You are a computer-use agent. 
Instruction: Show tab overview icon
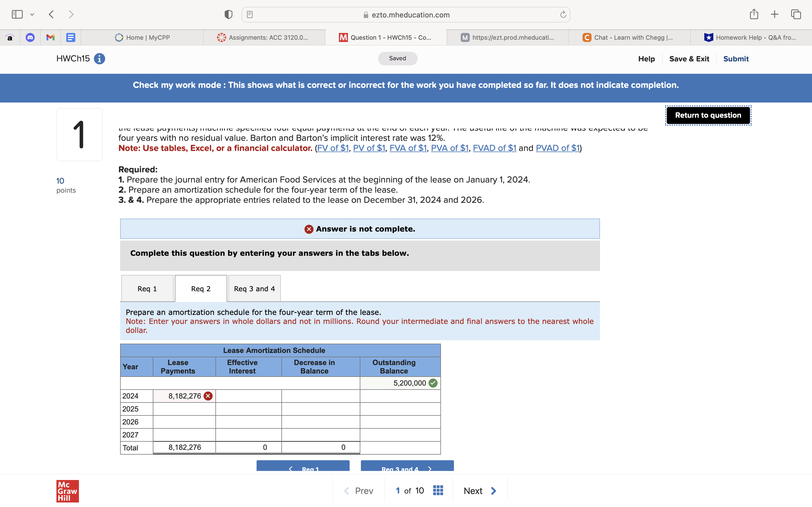[796, 14]
